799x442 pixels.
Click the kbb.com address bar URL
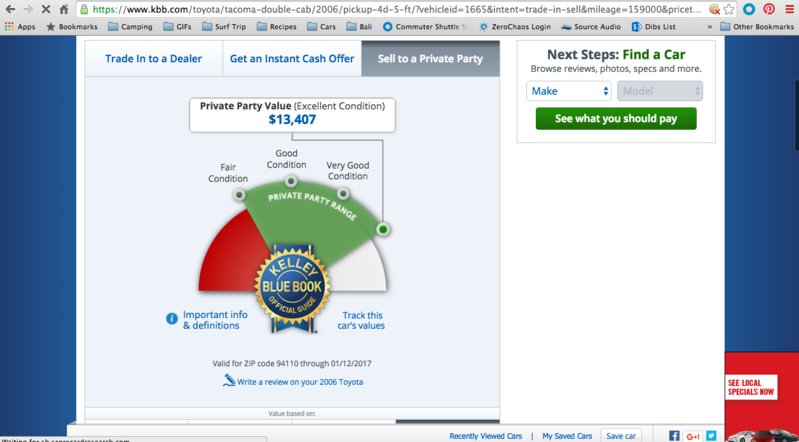pyautogui.click(x=395, y=9)
